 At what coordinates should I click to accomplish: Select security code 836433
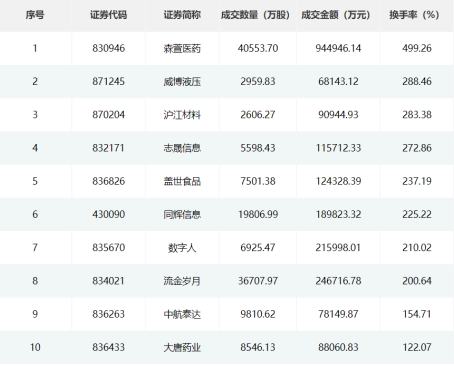tap(109, 347)
